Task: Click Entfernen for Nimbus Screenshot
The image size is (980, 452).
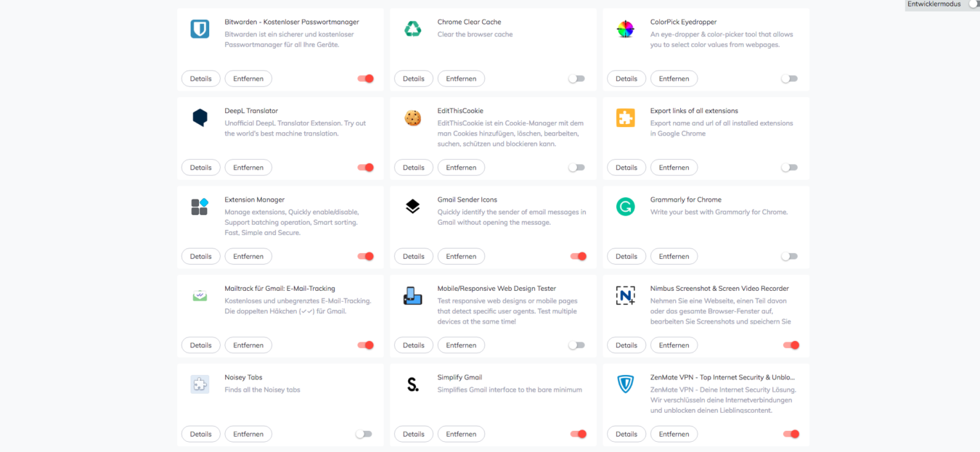Action: (674, 345)
